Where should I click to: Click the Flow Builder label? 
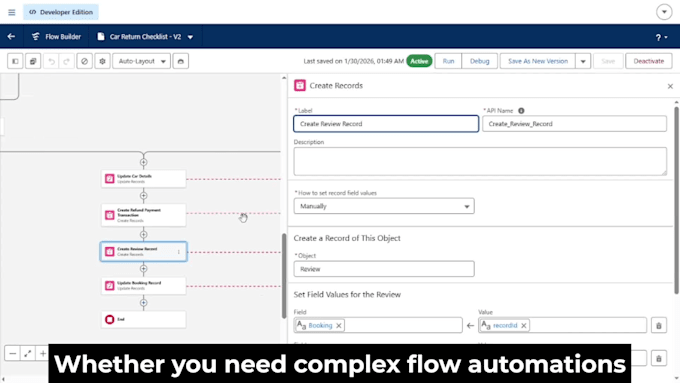[63, 37]
